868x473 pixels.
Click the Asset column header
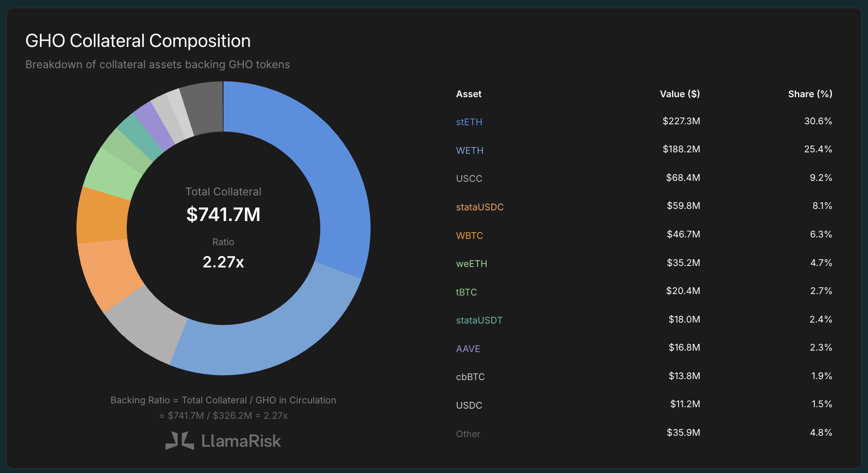pyautogui.click(x=468, y=94)
